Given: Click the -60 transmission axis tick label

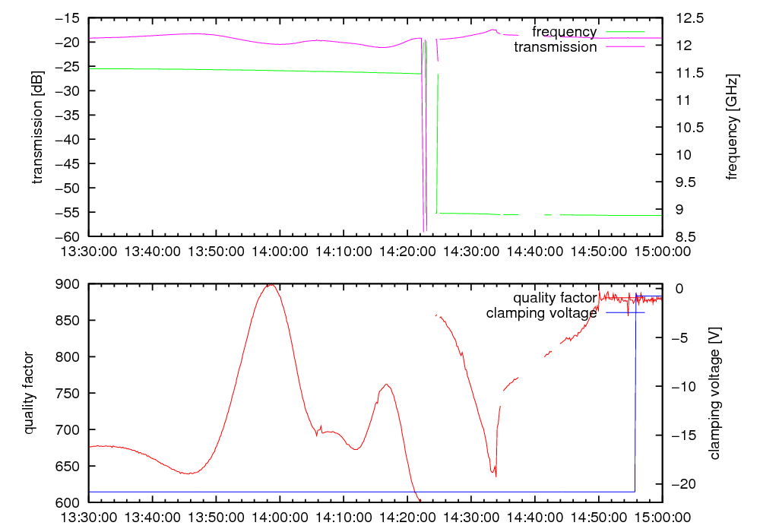Looking at the screenshot, I should click(68, 236).
